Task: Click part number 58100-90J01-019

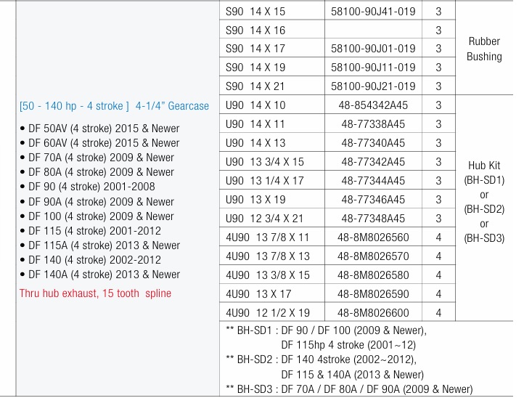Action: click(373, 49)
